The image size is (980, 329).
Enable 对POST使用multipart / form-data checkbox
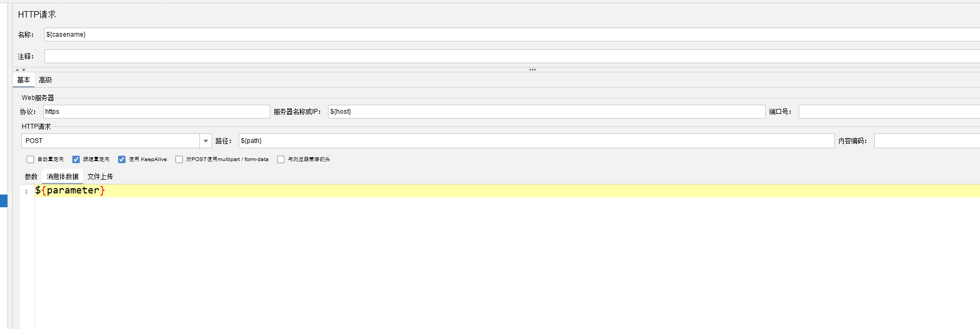[179, 159]
